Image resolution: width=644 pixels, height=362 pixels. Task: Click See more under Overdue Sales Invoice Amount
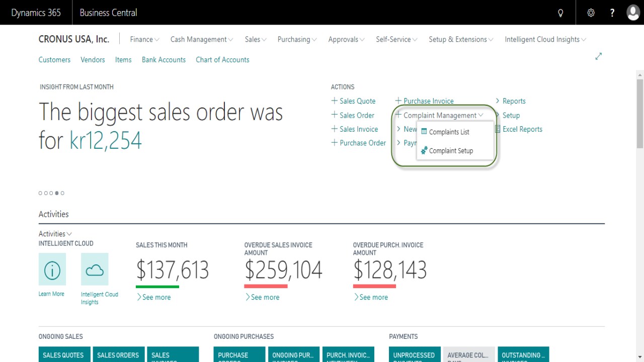pyautogui.click(x=265, y=297)
